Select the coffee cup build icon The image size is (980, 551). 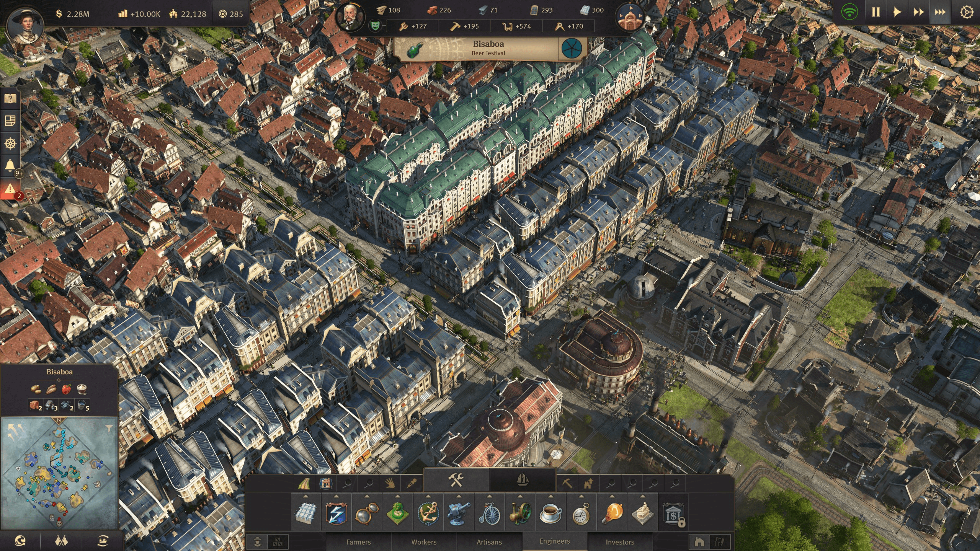tap(550, 514)
